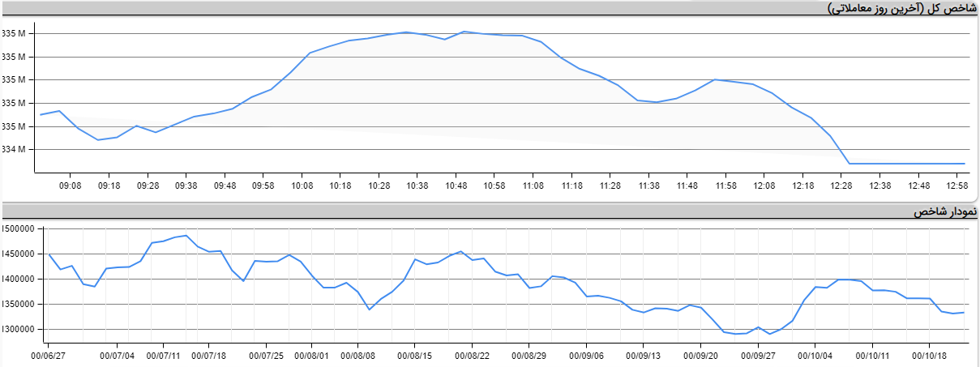Click the 1500000 value axis label
Screen dimensions: 980x367
(16, 229)
